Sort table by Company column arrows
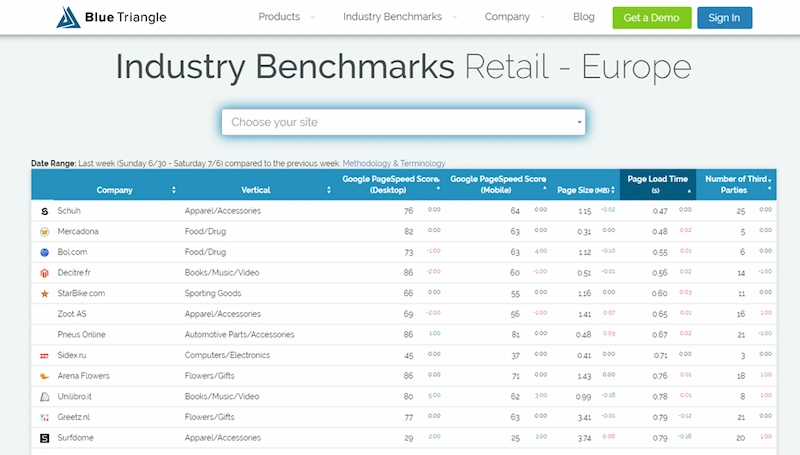Image resolution: width=800 pixels, height=455 pixels. (173, 190)
